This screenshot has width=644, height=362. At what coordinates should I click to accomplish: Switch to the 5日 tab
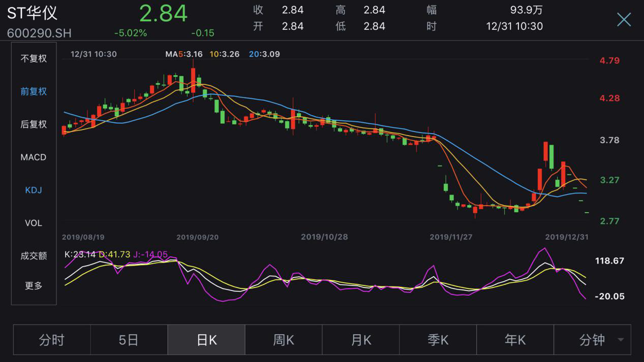[129, 340]
